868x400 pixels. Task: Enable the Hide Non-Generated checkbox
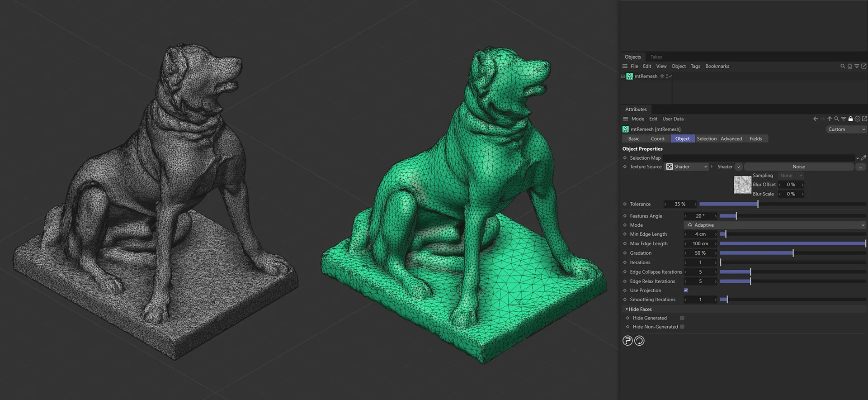(x=682, y=327)
